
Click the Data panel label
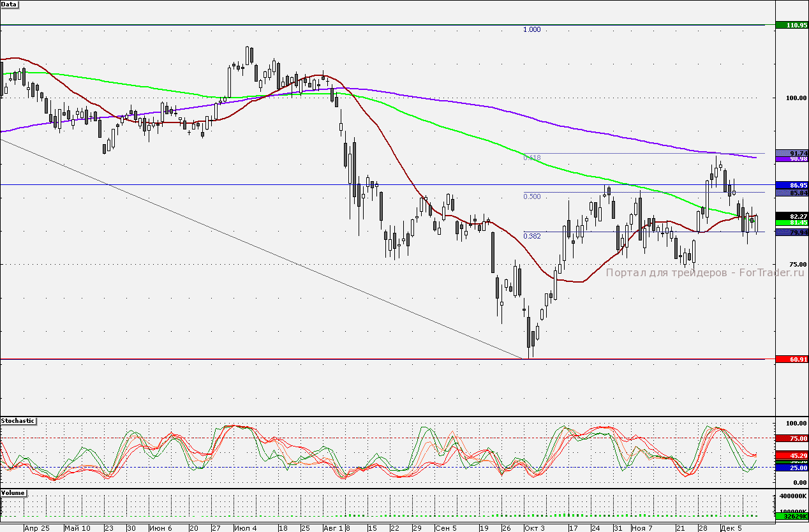10,4
